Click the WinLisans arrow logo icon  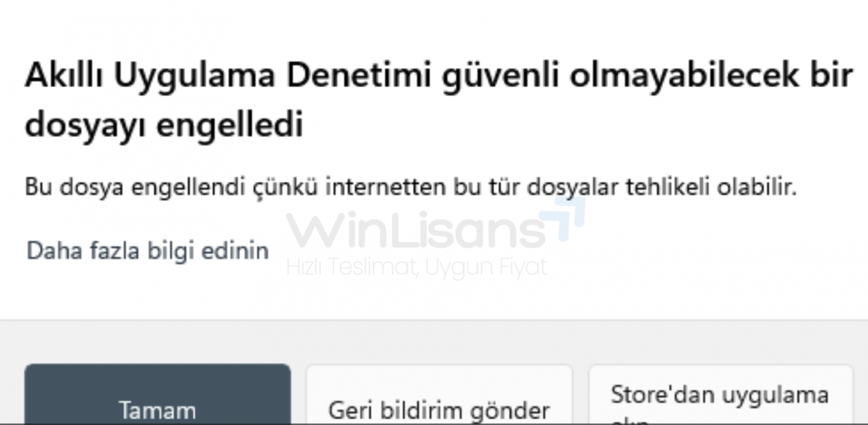(x=563, y=217)
